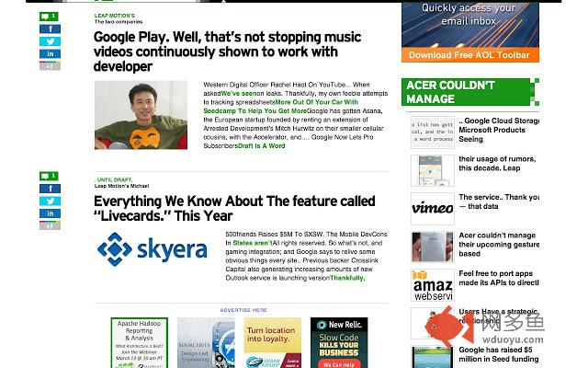This screenshot has width=588, height=368.
Task: Share Livecards article on Facebook
Action: [x=50, y=189]
